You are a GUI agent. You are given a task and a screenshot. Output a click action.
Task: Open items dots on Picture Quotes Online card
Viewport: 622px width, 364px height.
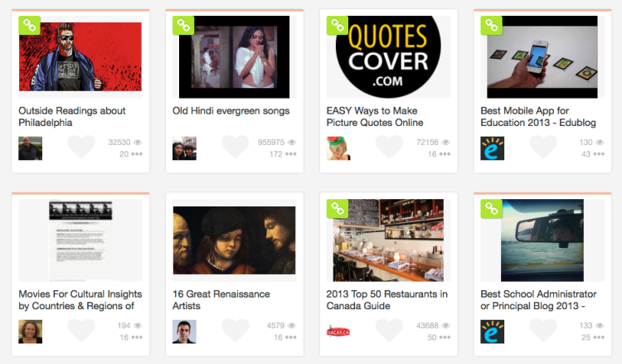445,154
